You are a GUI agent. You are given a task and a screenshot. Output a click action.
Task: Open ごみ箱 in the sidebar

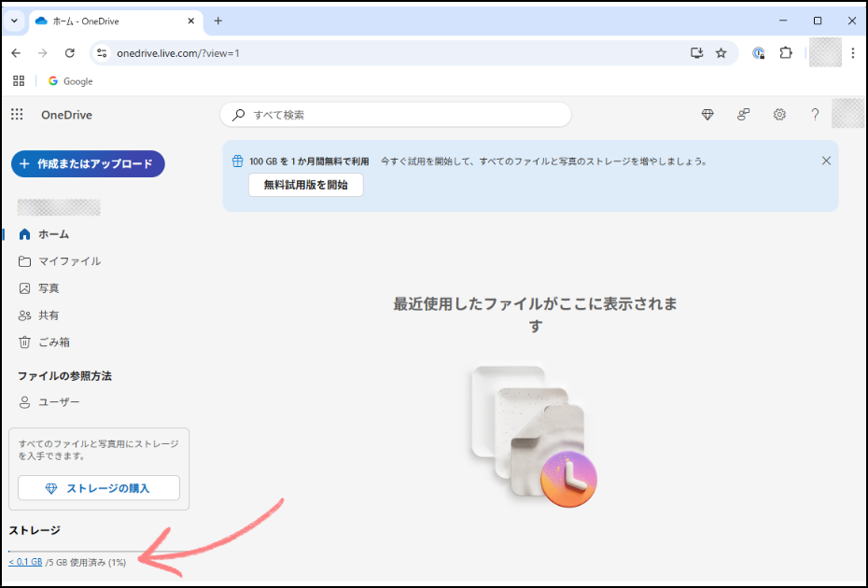(x=44, y=343)
